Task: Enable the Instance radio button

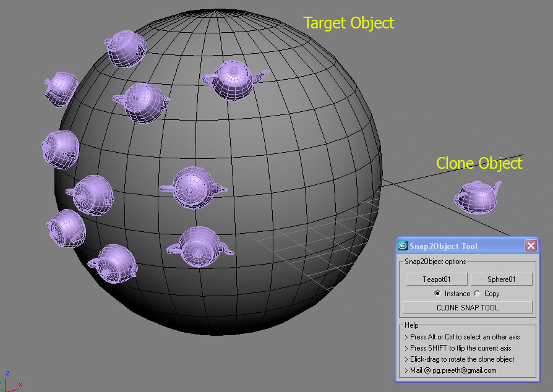Action: click(x=437, y=294)
